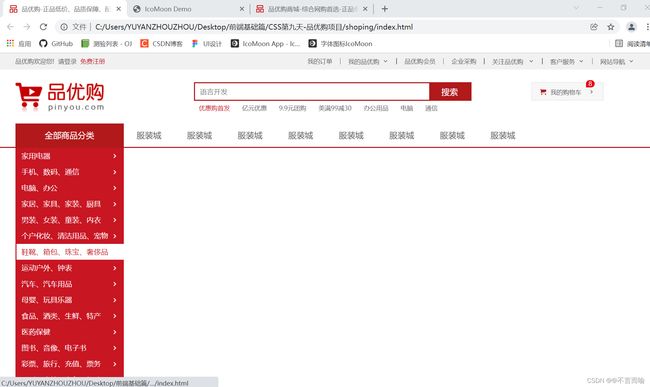Expand the 手机、数码、通信 row chevron
650x387 pixels.
115,172
